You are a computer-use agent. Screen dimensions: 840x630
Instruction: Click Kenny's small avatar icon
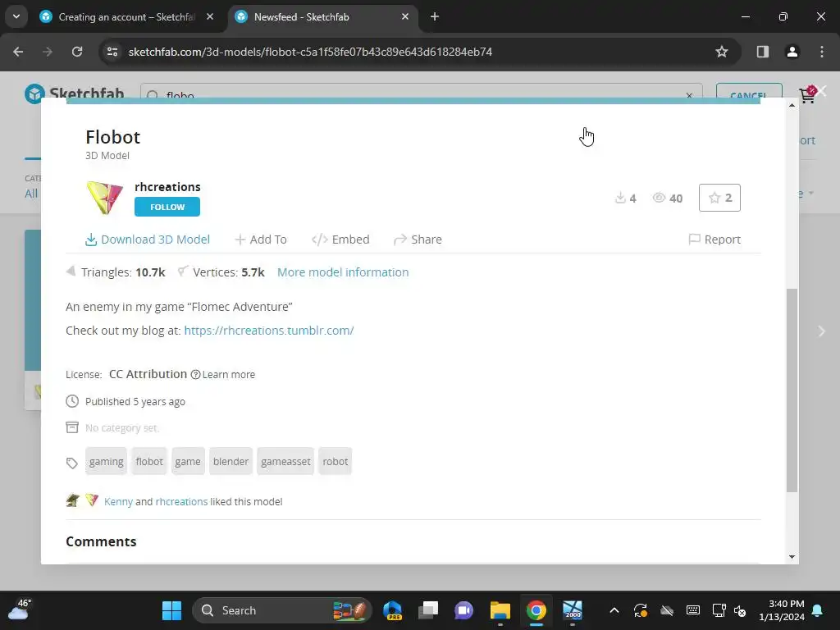pyautogui.click(x=73, y=501)
